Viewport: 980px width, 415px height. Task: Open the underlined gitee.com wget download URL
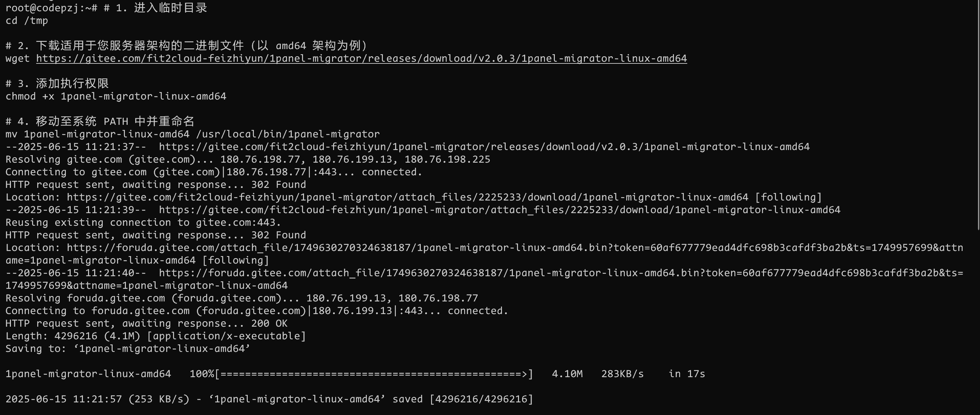pyautogui.click(x=361, y=59)
